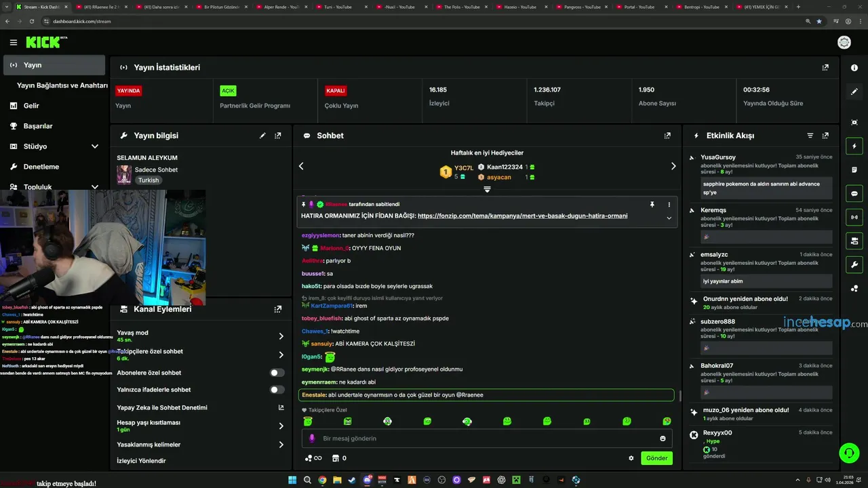Expand Stüdyo sidebar section
Viewport: 868px width, 488px height.
click(x=95, y=146)
